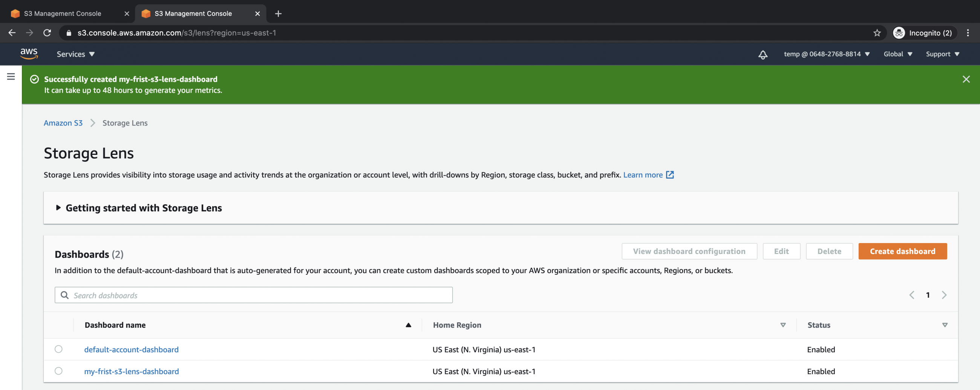Switch to the first S3 Management Console tab
This screenshot has width=980, height=390.
tap(63, 14)
